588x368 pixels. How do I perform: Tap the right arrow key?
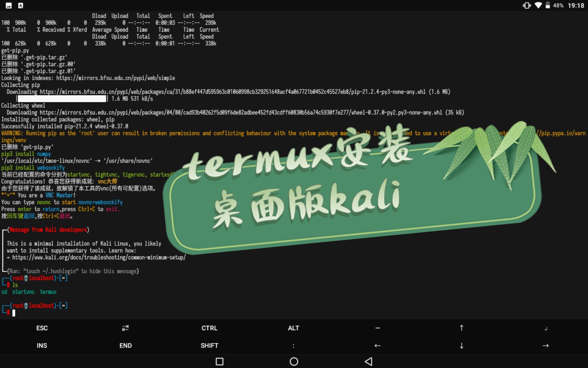[545, 346]
